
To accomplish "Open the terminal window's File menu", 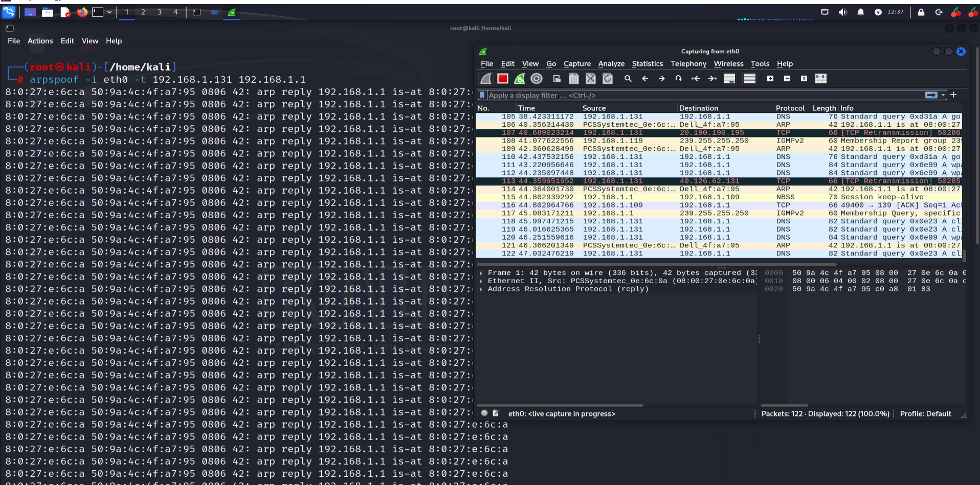I will (x=14, y=41).
